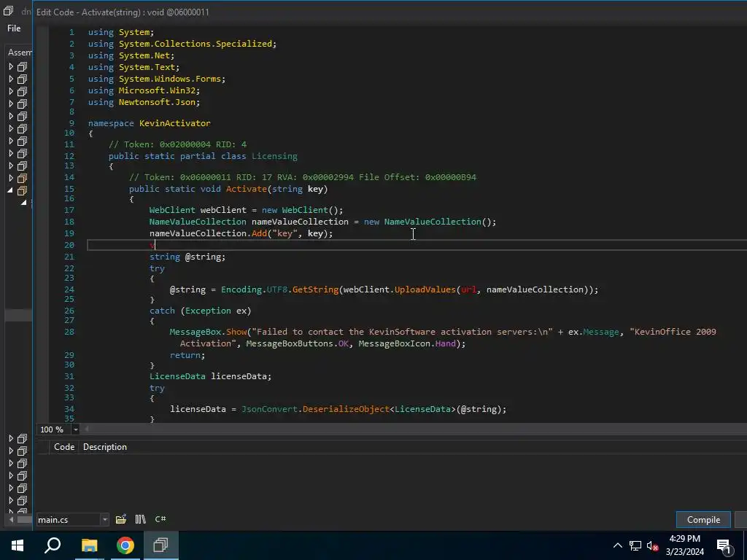Screen dimensions: 747x560
Task: Click the Assembly Explorer panel header
Action: pos(19,52)
